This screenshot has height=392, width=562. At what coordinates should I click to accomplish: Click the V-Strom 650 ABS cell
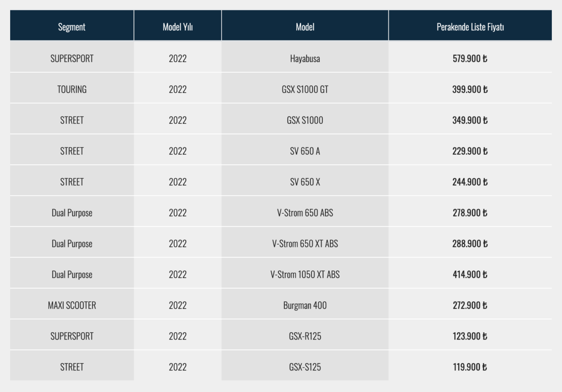[305, 213]
